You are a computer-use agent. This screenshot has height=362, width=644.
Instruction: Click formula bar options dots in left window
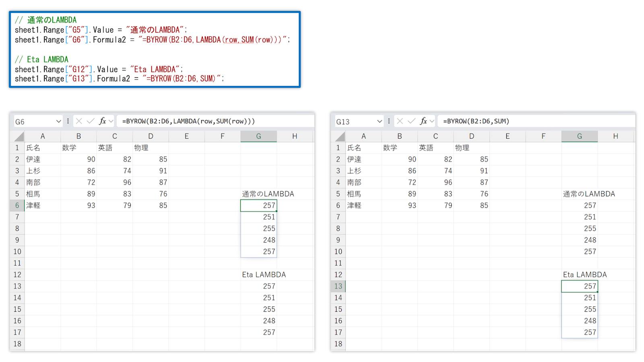[68, 121]
